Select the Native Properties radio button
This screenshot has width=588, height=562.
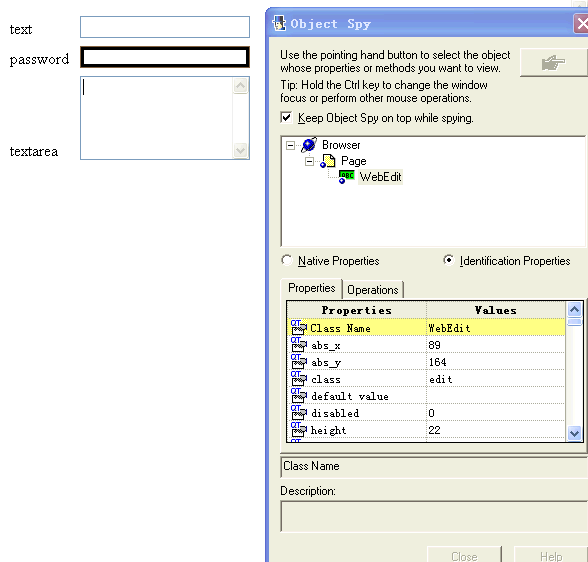point(287,260)
